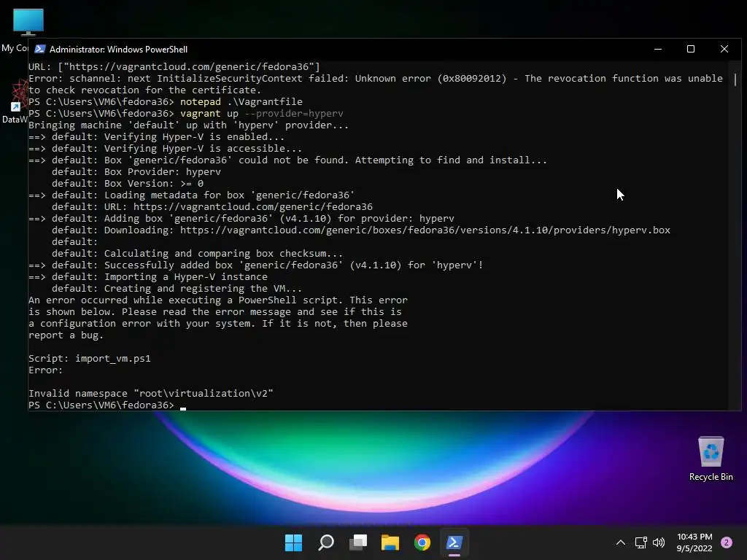Screen dimensions: 747x560
Task: Click the 'An error occurred while executing' line
Action: (x=217, y=300)
